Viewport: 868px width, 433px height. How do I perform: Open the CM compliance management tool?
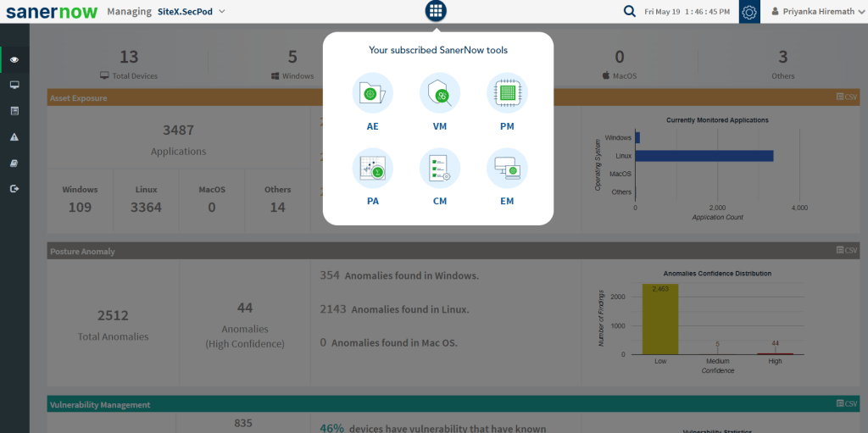click(x=440, y=178)
